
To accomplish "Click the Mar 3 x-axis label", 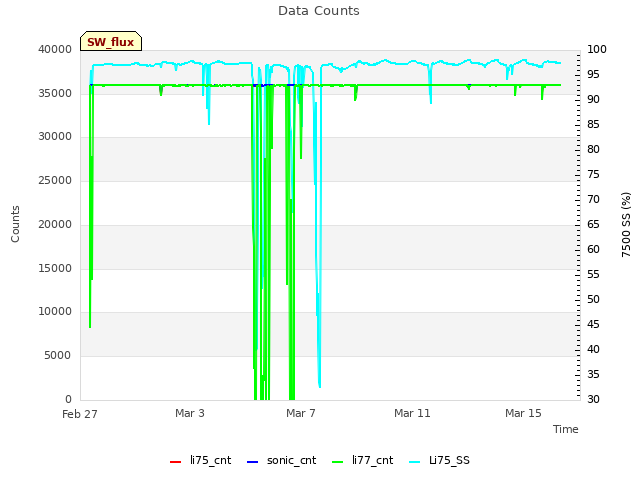I will click(190, 413).
